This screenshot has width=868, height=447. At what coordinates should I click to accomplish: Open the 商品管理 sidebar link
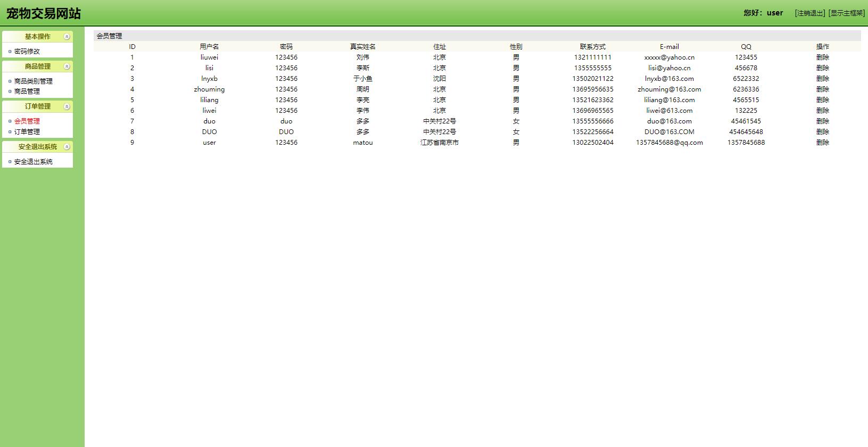click(x=27, y=92)
